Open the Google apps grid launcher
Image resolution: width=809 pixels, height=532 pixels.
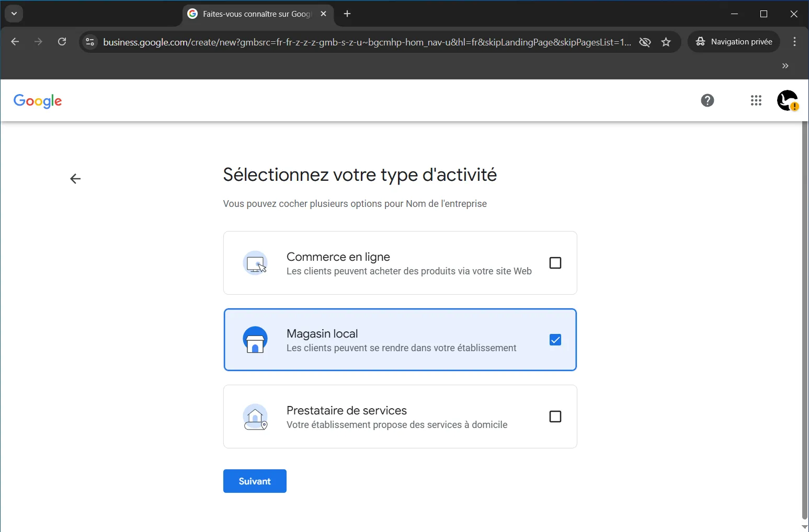(x=756, y=100)
